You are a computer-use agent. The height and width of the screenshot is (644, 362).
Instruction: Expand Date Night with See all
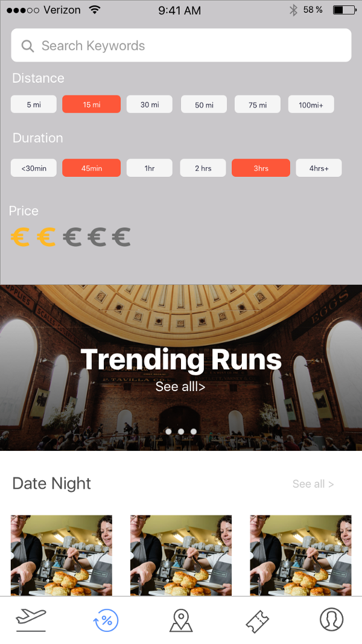point(313,484)
